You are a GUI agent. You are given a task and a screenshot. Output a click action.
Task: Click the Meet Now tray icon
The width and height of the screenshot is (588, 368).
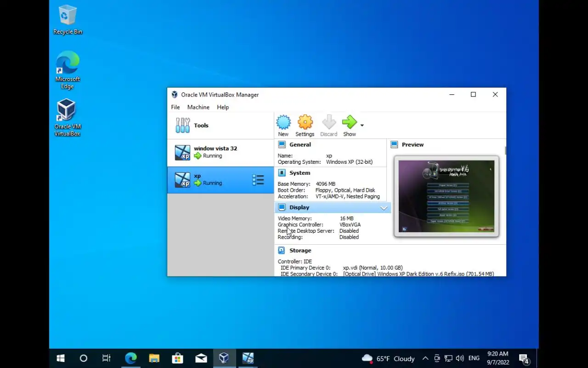coord(437,358)
